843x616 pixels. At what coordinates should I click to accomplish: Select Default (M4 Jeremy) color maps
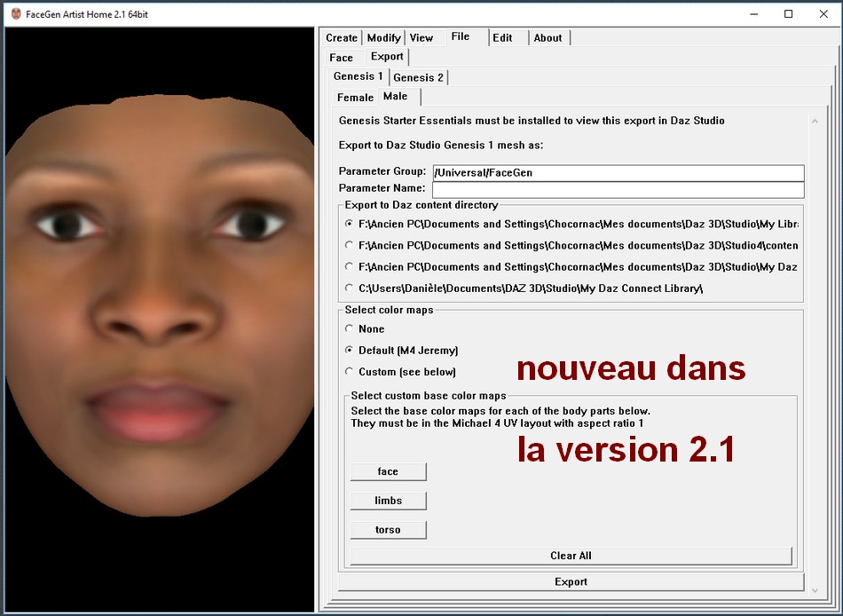(350, 350)
